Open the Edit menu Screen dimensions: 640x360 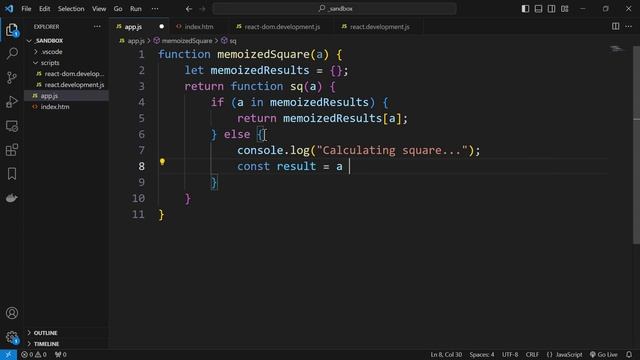point(44,9)
